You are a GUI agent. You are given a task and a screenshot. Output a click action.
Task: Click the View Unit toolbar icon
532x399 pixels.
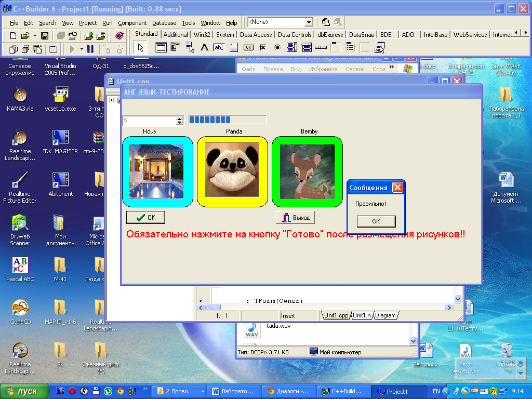tap(13, 49)
